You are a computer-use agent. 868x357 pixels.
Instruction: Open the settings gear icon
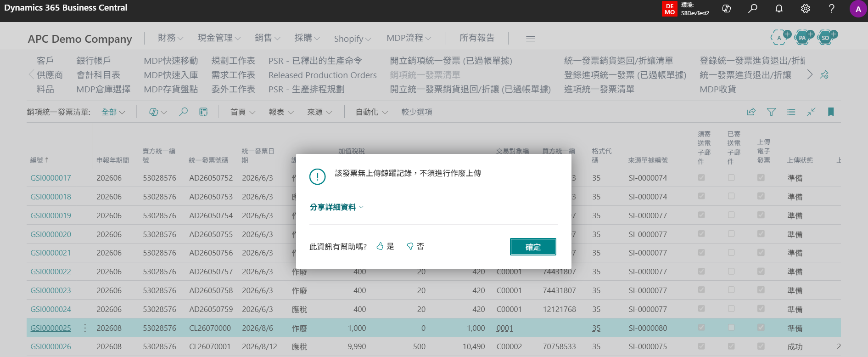pyautogui.click(x=806, y=8)
